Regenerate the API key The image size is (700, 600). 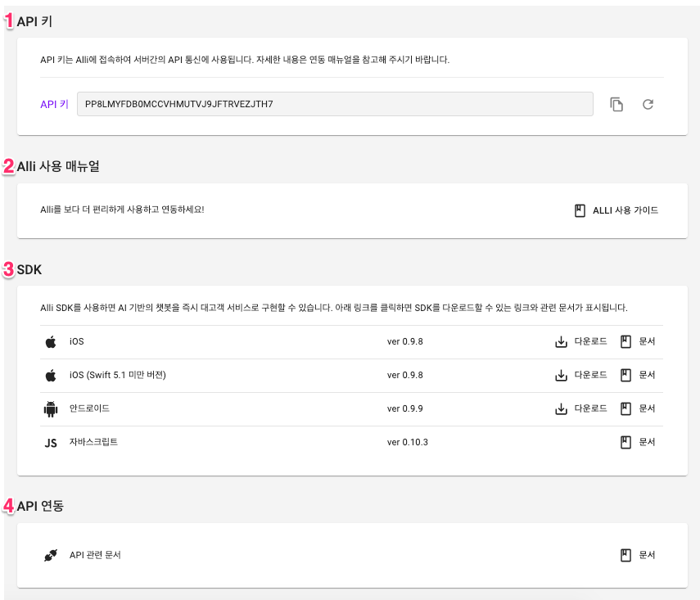point(648,104)
